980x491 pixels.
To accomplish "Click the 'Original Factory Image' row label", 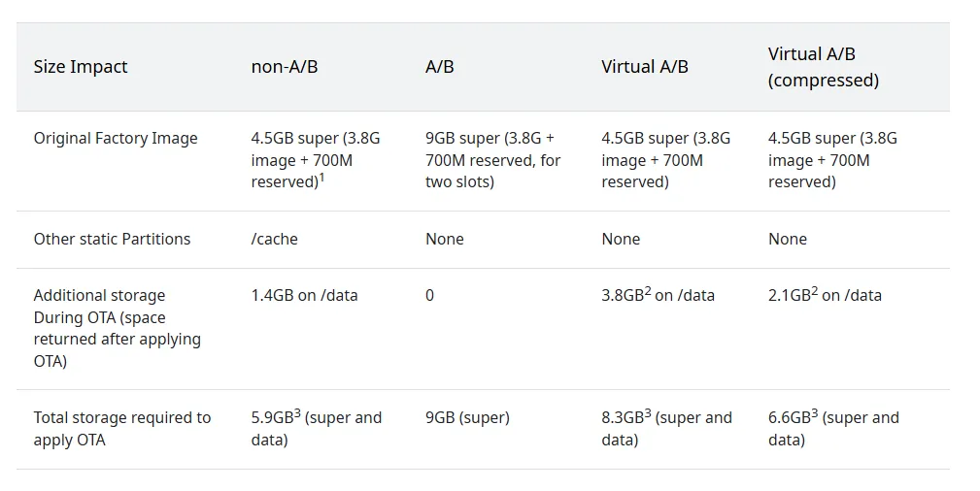I will tap(116, 138).
